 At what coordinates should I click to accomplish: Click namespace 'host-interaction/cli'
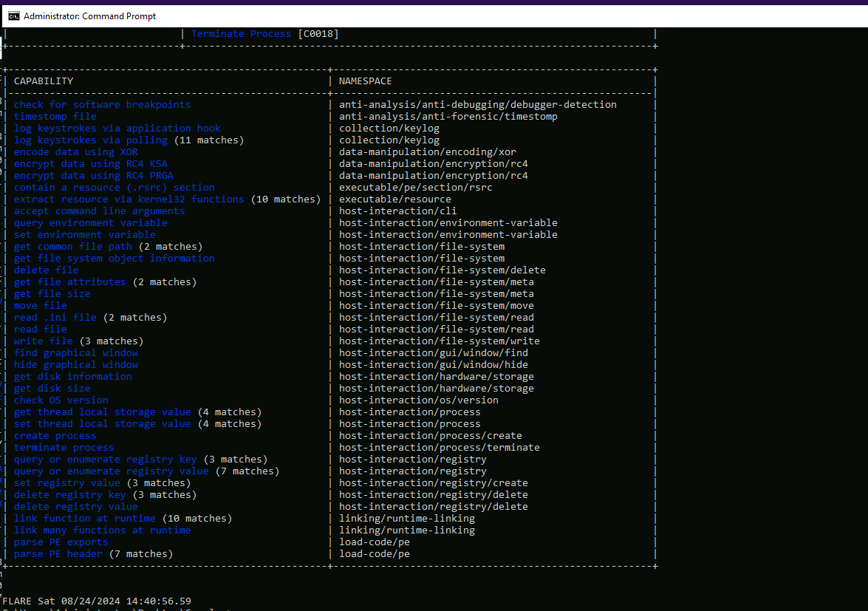click(x=398, y=211)
